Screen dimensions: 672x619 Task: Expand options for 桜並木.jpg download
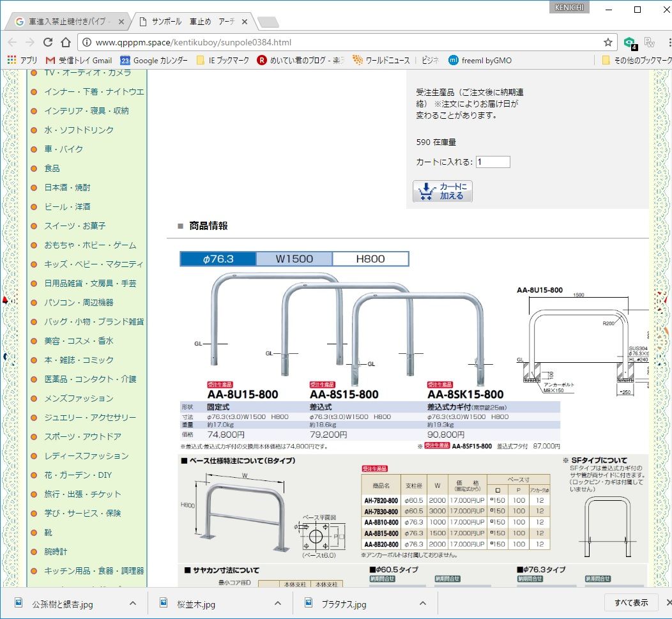point(278,603)
